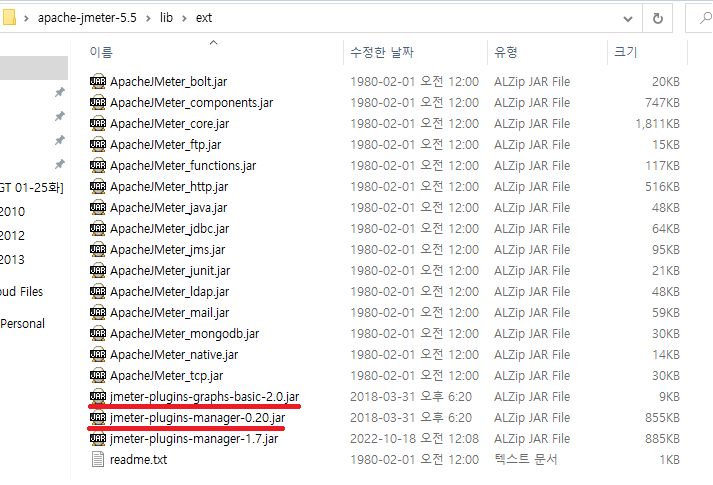The width and height of the screenshot is (713, 485).
Task: Click the JAR icon for ApacheJMeter_components.jar
Action: 98,102
